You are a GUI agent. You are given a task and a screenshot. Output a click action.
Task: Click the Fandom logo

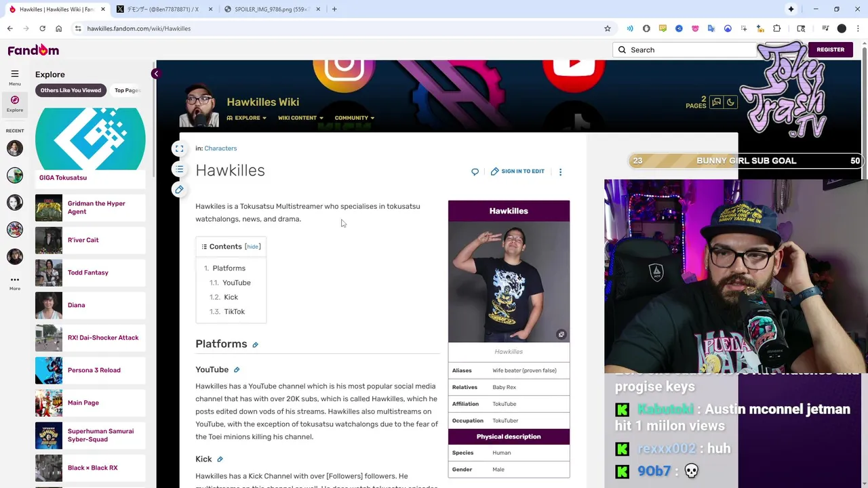33,50
